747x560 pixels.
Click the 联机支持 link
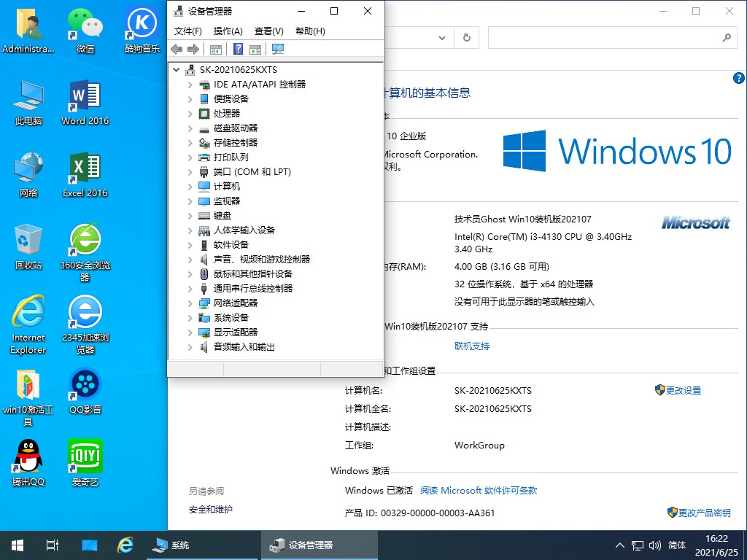(472, 346)
